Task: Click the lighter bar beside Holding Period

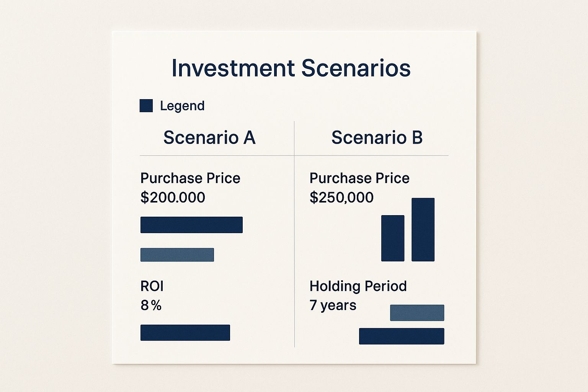Action: tap(417, 313)
